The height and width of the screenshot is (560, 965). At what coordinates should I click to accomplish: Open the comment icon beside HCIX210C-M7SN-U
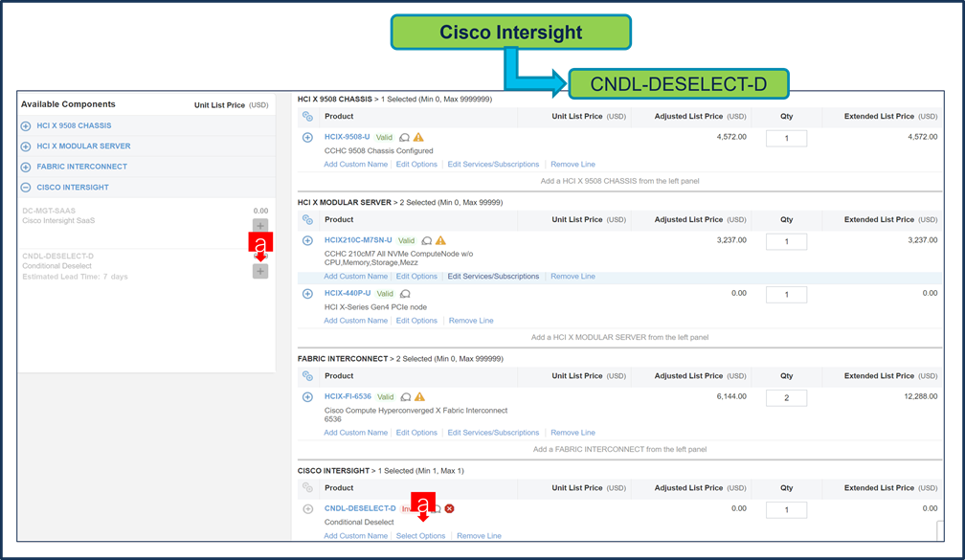pos(427,241)
